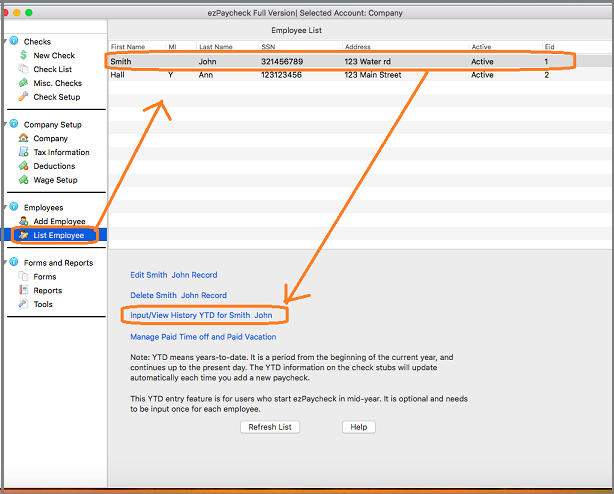Viewport: 614px width, 494px height.
Task: Open Manage Paid Time off and Paid Vacation
Action: [x=203, y=337]
